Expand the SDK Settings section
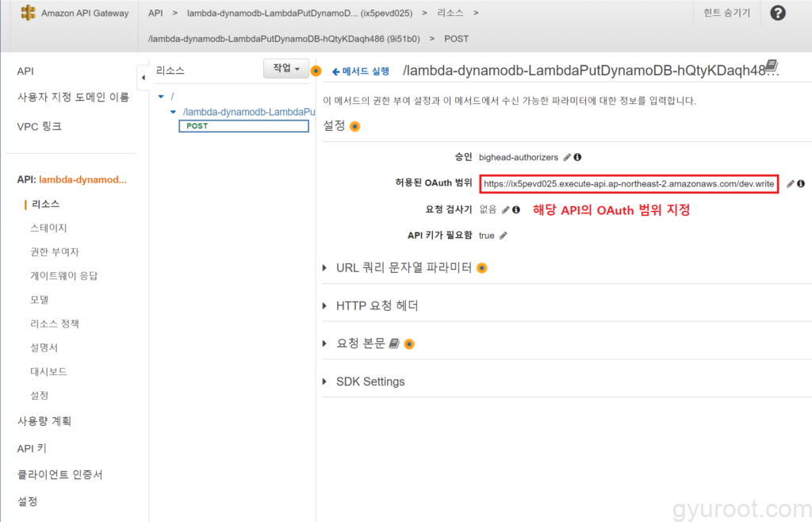 (x=325, y=382)
